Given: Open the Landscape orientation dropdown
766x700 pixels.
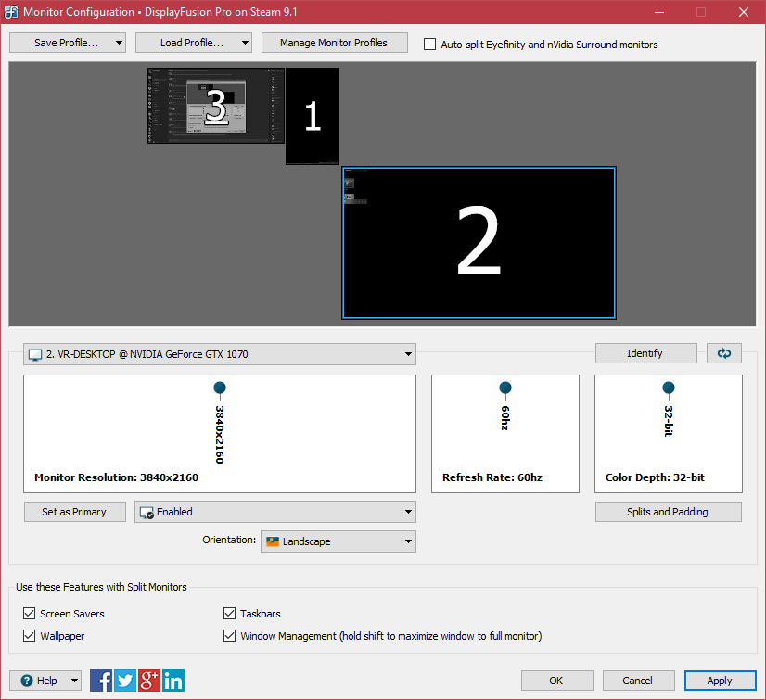Looking at the screenshot, I should click(x=338, y=541).
